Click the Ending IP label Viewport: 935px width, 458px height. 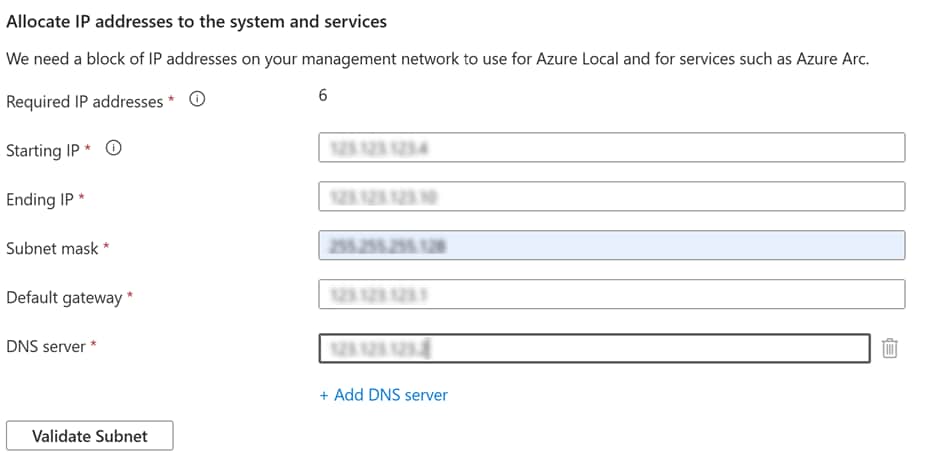pyautogui.click(x=40, y=200)
